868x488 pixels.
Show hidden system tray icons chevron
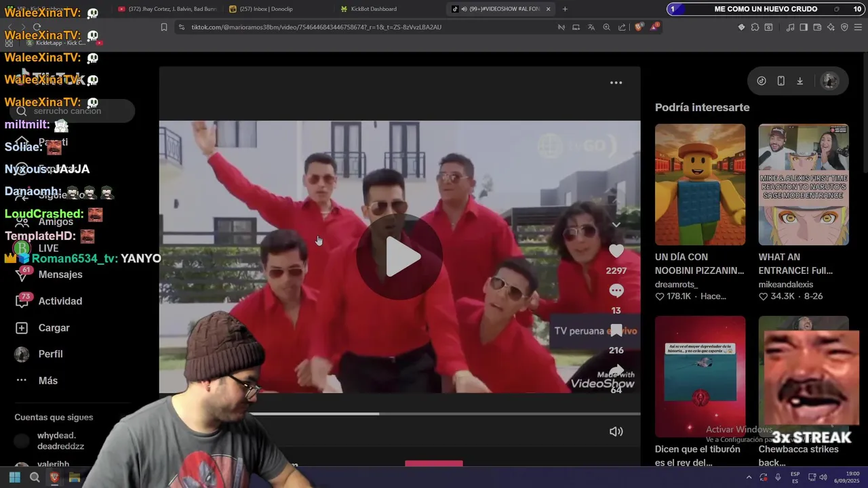pyautogui.click(x=749, y=477)
